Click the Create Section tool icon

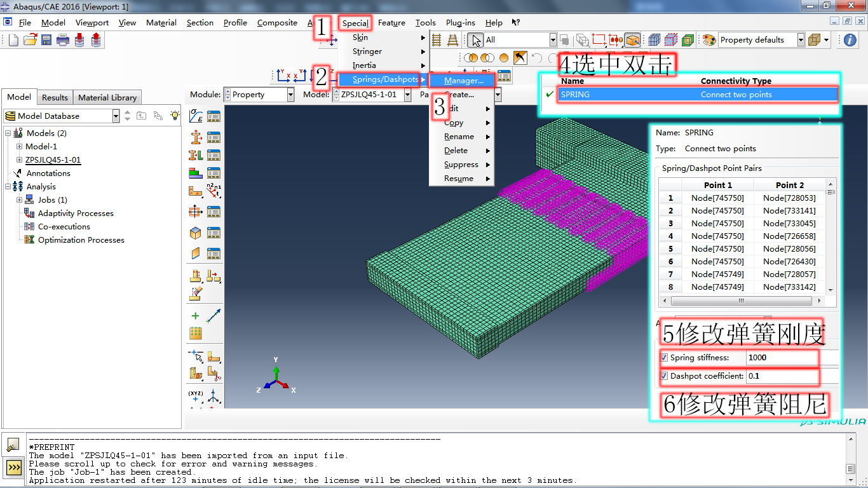pos(196,137)
